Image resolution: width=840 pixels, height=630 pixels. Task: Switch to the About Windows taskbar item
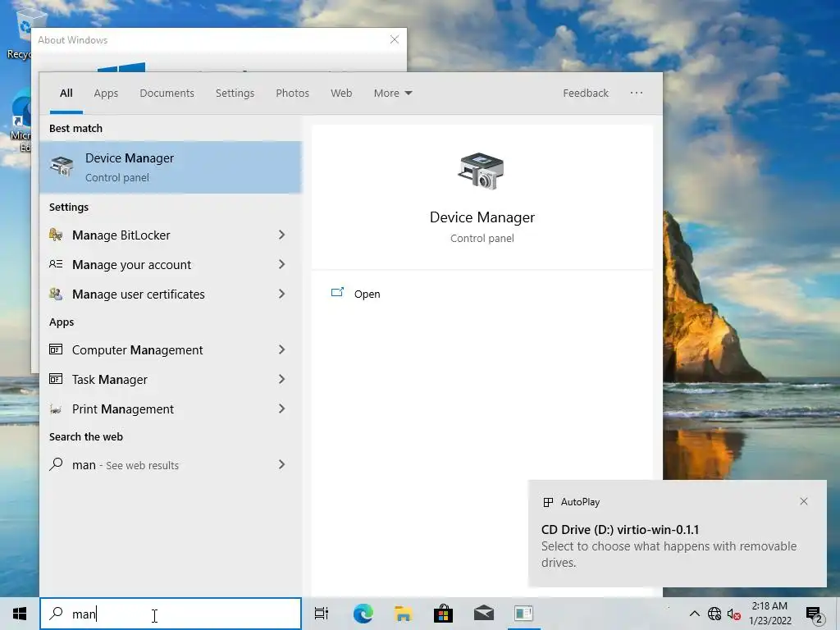(524, 614)
